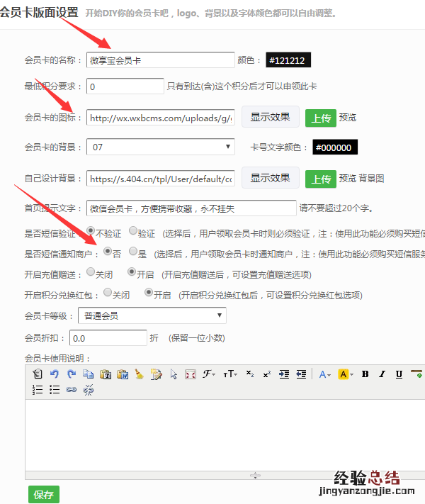The image size is (425, 504).
Task: Select 不验证 for SMS verification
Action: (91, 230)
